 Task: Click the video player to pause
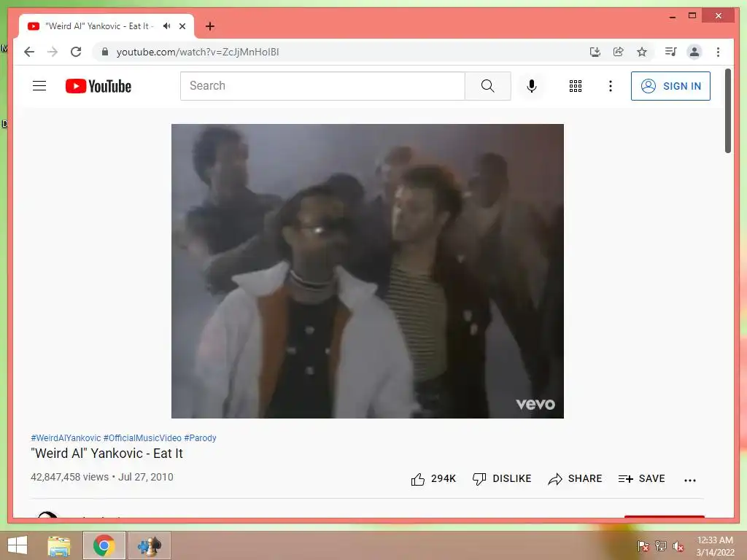point(368,271)
